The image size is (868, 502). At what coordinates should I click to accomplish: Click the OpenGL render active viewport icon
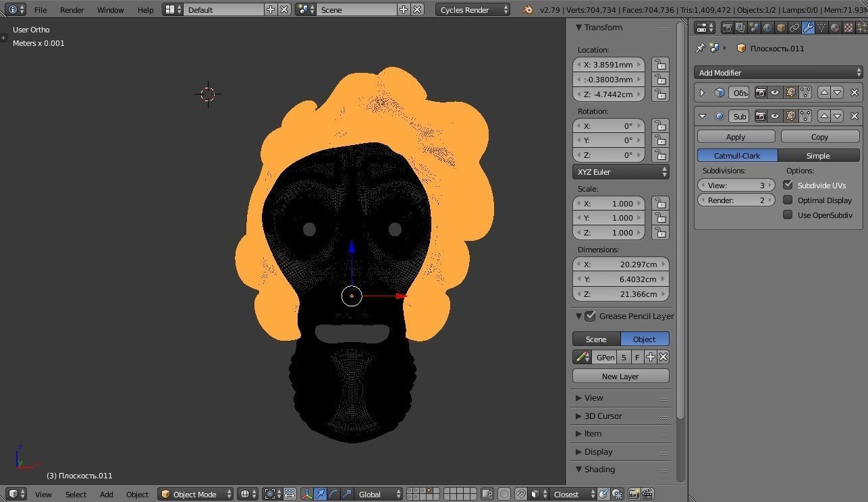pos(634,495)
